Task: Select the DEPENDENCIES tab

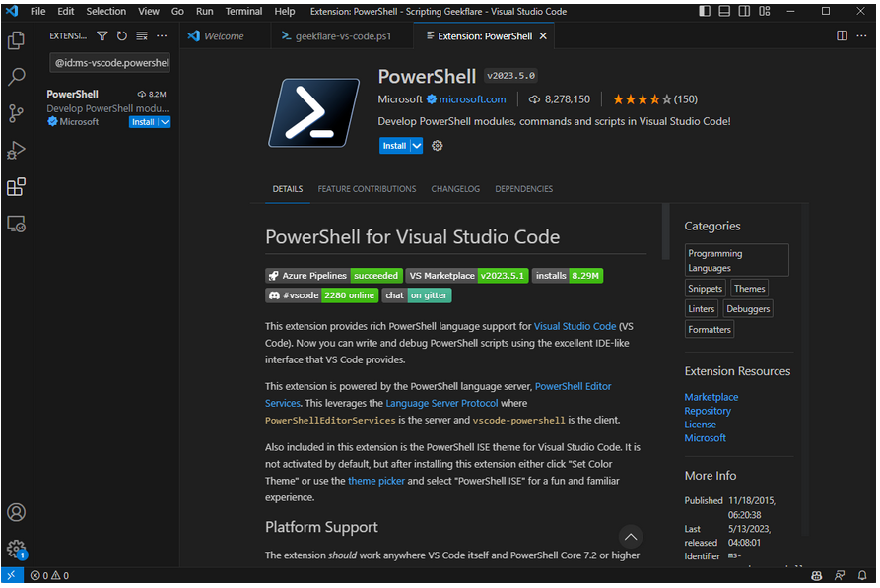Action: click(523, 189)
